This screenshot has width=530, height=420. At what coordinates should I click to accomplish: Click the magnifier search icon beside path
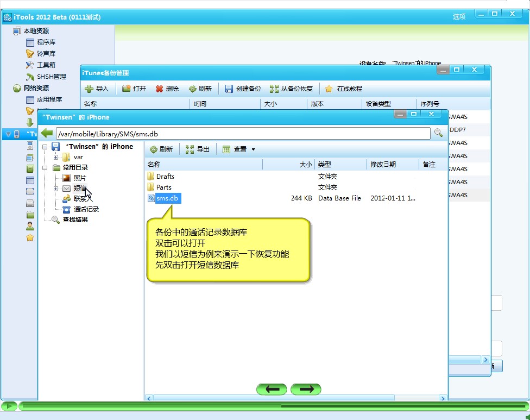[x=438, y=133]
